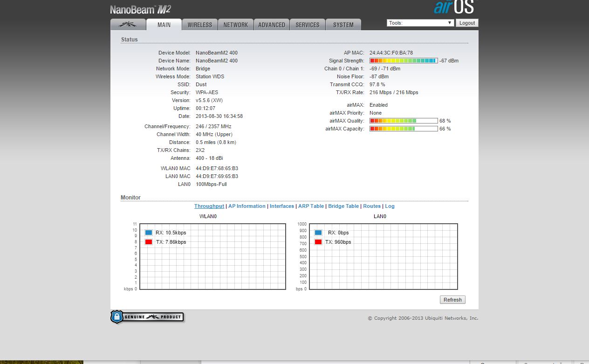Open the Advanced tab
Image resolution: width=589 pixels, height=364 pixels.
click(x=272, y=25)
